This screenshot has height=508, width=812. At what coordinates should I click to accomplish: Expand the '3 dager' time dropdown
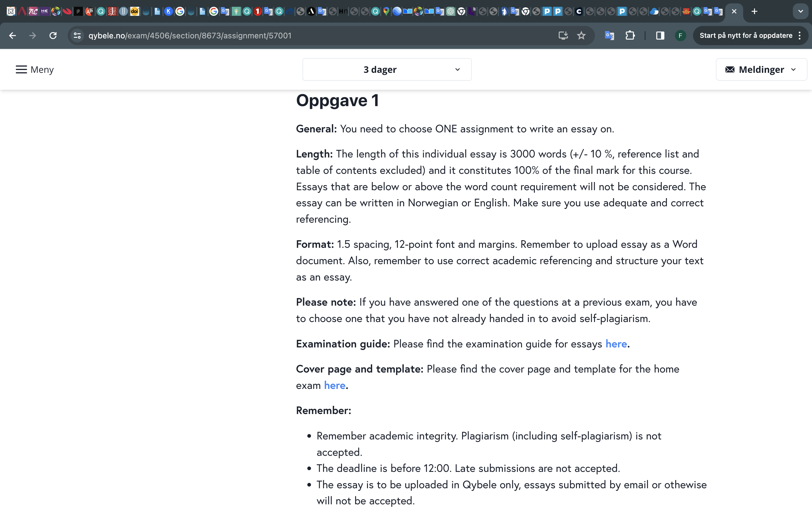click(387, 69)
